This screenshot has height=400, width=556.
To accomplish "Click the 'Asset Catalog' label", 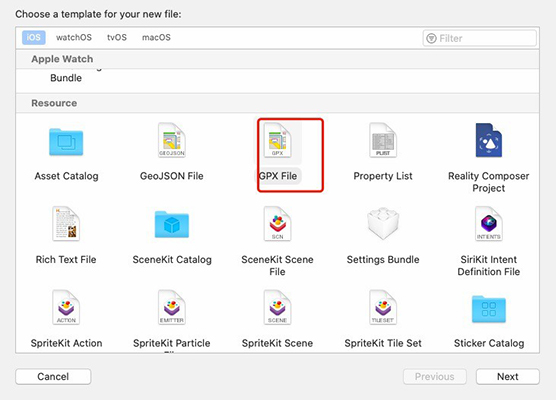I will (x=66, y=176).
